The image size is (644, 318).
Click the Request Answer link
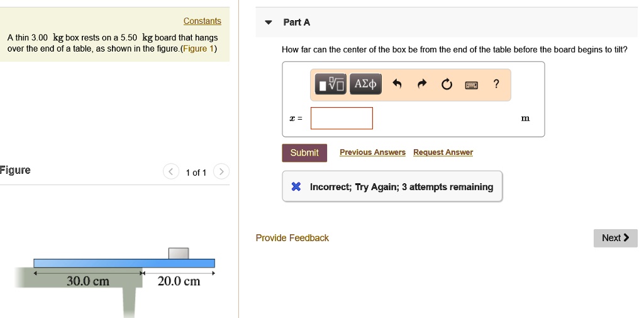tap(443, 152)
